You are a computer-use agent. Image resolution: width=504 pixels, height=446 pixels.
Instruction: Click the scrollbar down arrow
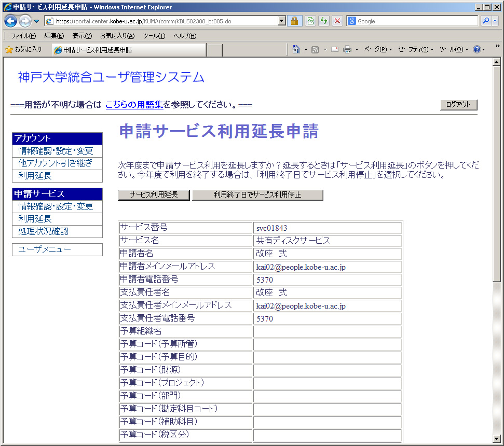(497, 438)
